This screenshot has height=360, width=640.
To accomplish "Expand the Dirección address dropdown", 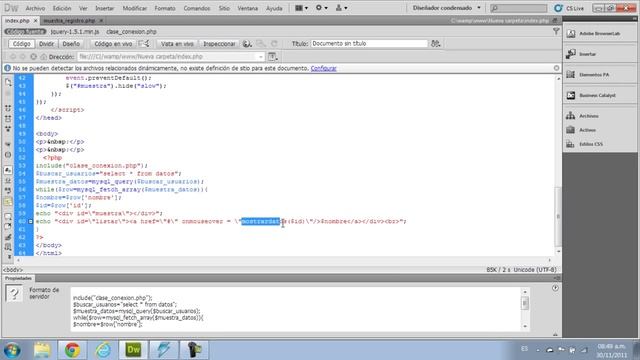I will pos(260,57).
